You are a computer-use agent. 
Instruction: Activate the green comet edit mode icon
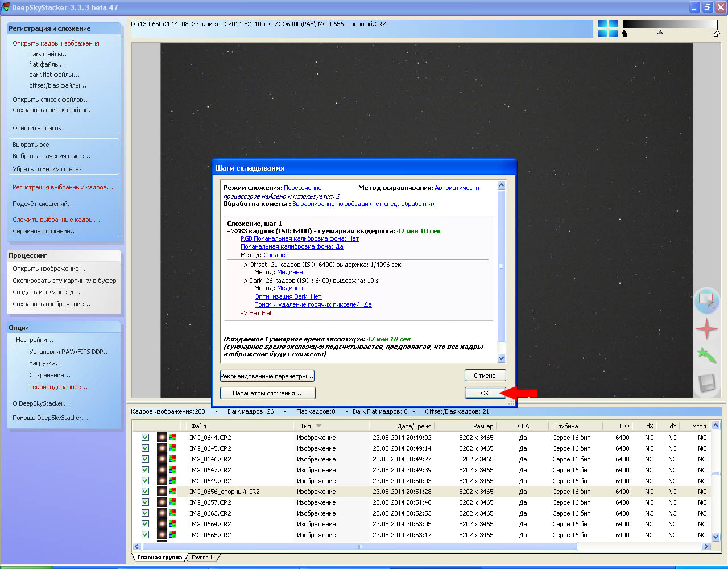(x=706, y=356)
